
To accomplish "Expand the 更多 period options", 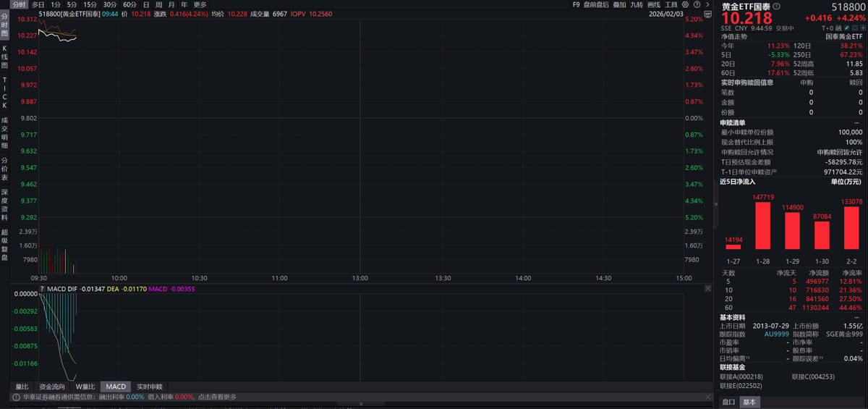I will tap(200, 4).
